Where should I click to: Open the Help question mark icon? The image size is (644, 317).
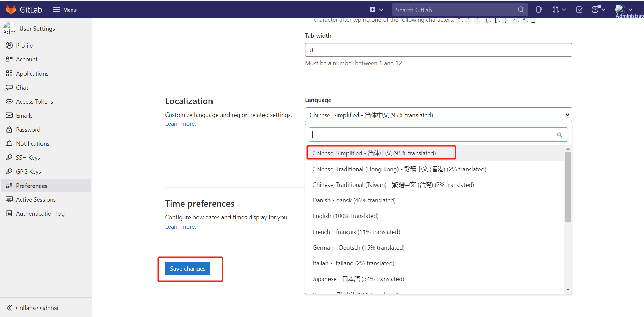(x=595, y=10)
